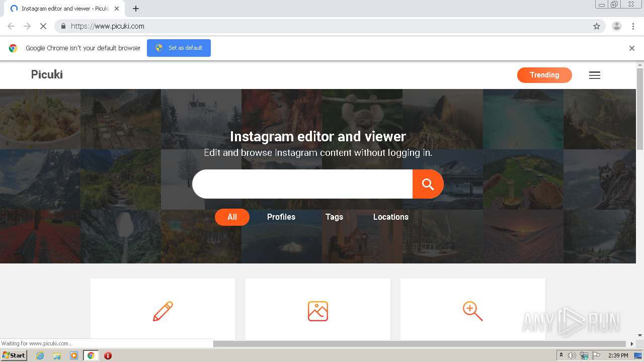Click the horizontal scrollbar thumb
The width and height of the screenshot is (644, 362).
420,344
